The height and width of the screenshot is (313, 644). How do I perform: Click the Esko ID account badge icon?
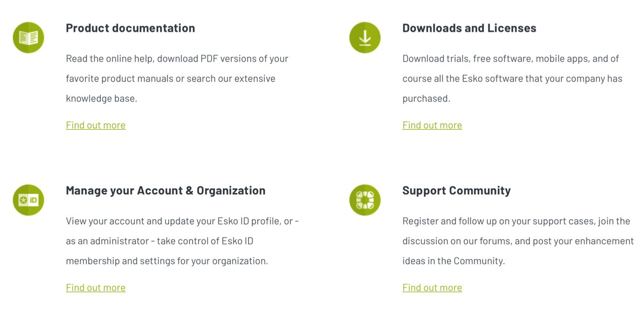click(x=28, y=200)
